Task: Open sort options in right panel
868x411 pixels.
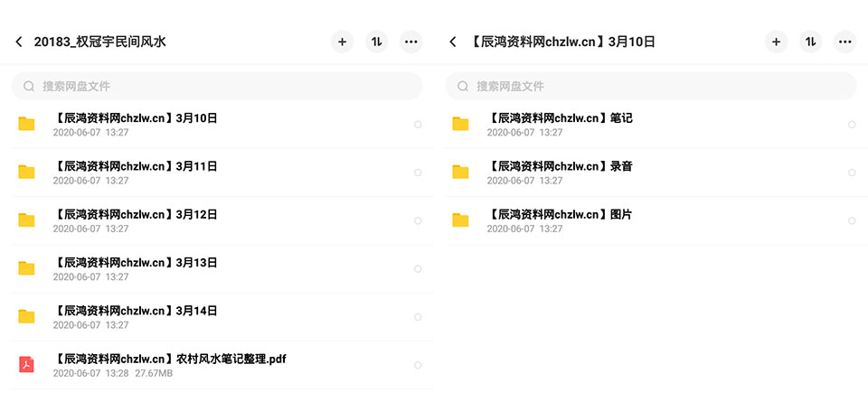Action: click(810, 42)
